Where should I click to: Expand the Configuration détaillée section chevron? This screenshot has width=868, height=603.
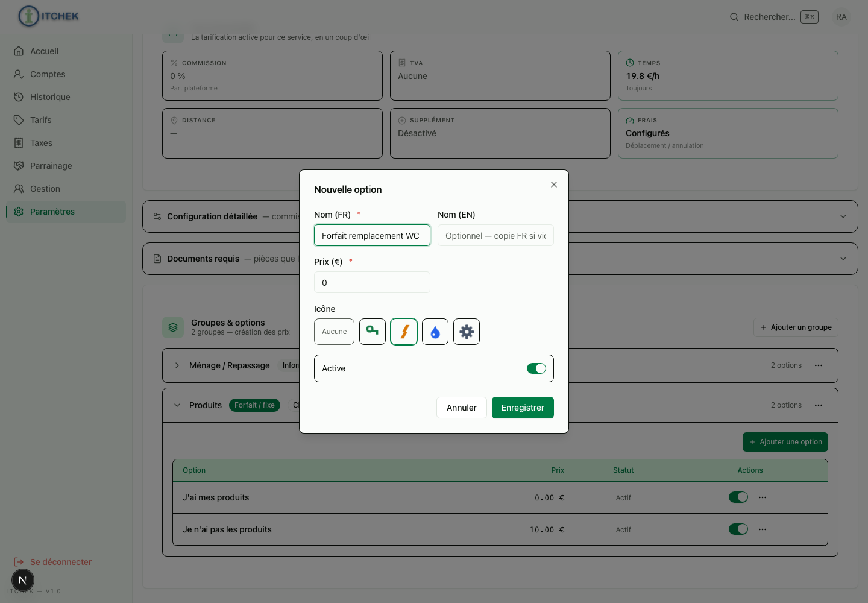point(843,216)
